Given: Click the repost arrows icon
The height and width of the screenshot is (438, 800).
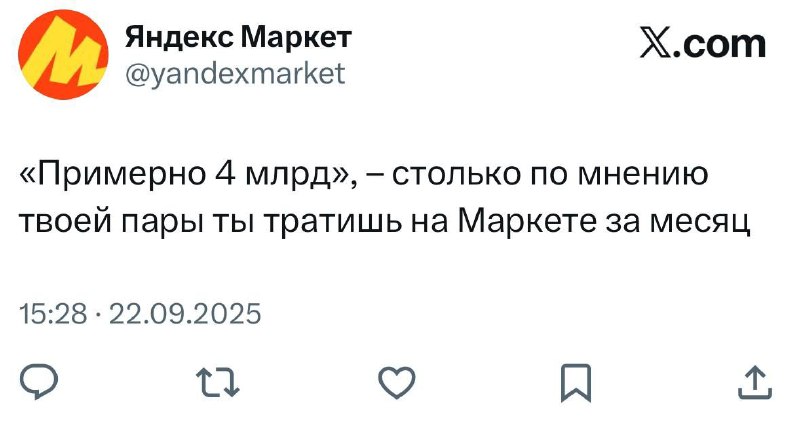Looking at the screenshot, I should (x=214, y=382).
